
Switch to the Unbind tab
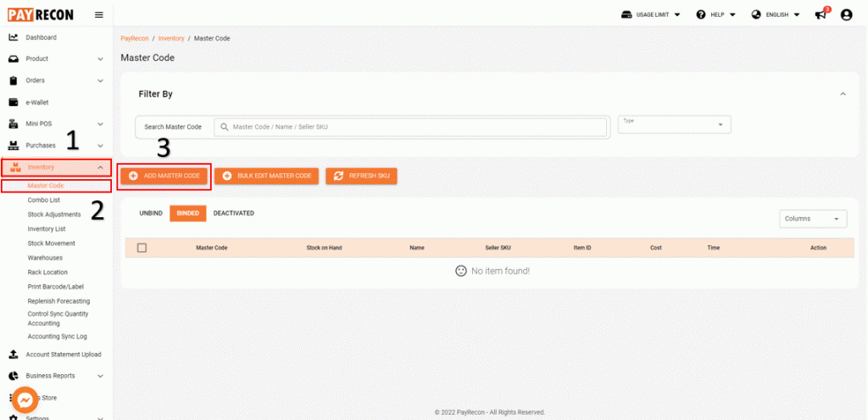(x=151, y=213)
